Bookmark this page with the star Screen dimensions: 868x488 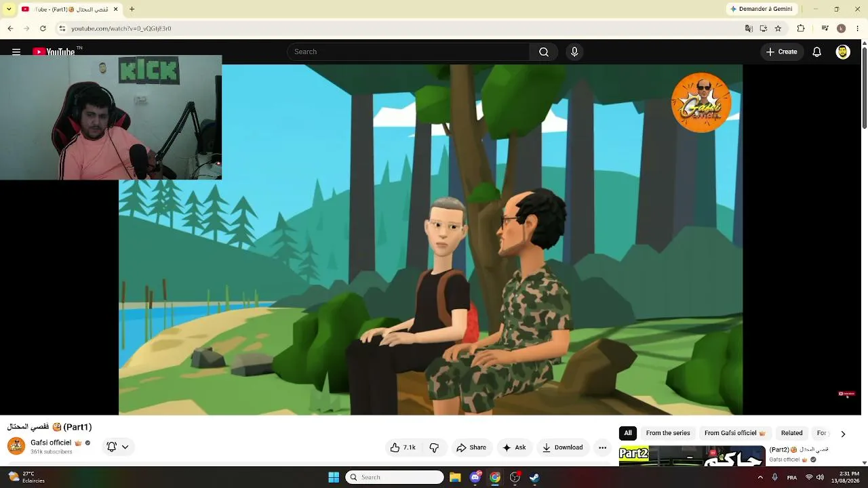[778, 28]
